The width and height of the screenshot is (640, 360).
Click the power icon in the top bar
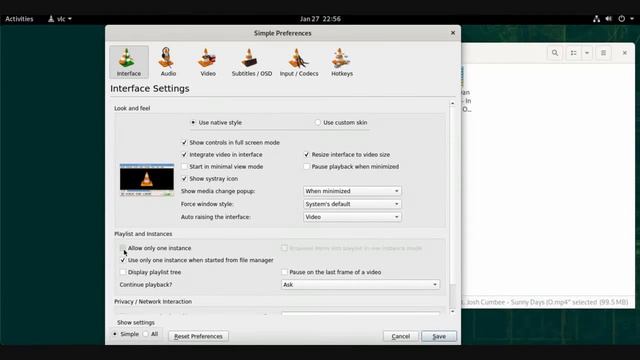(622, 19)
